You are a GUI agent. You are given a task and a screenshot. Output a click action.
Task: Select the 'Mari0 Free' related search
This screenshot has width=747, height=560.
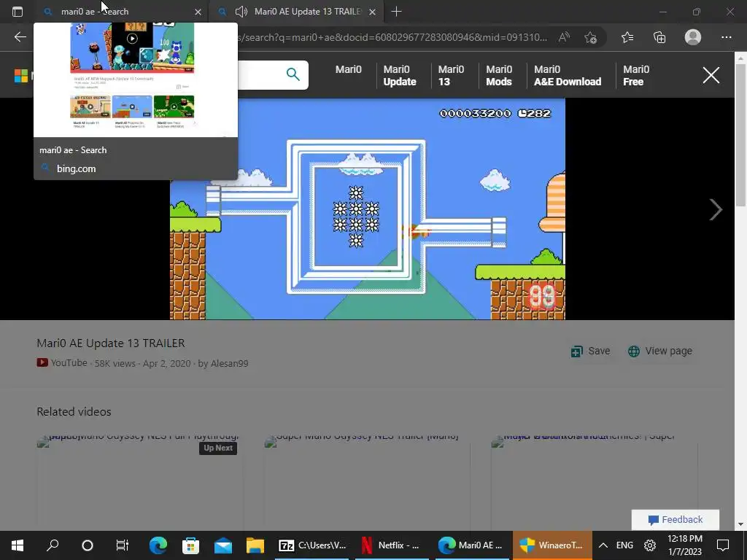[636, 75]
